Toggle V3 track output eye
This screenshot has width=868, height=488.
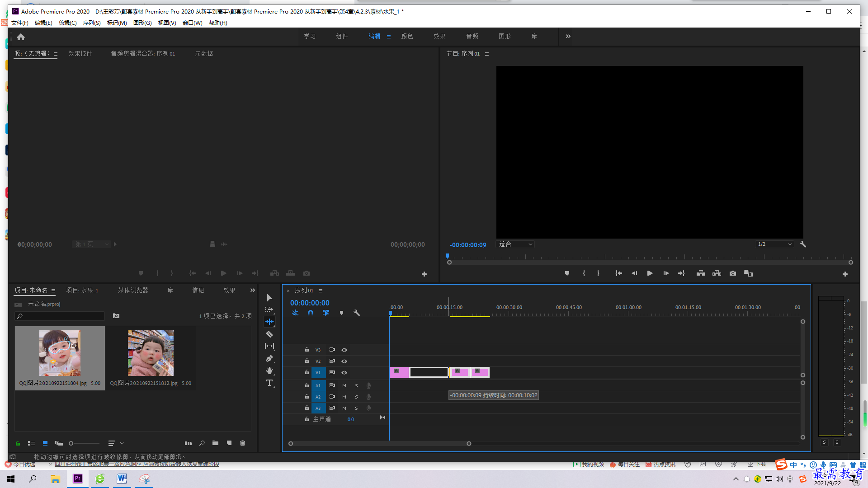tap(344, 350)
